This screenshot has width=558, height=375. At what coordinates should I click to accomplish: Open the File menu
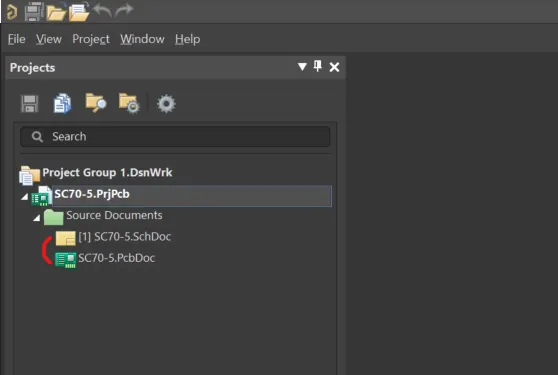coord(17,39)
